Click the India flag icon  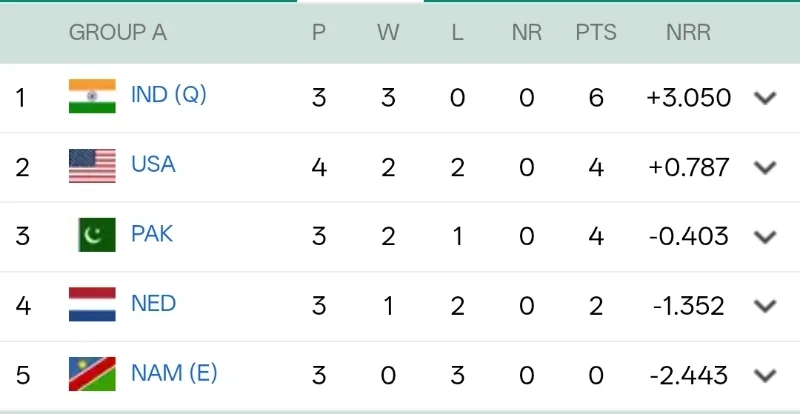tap(92, 96)
